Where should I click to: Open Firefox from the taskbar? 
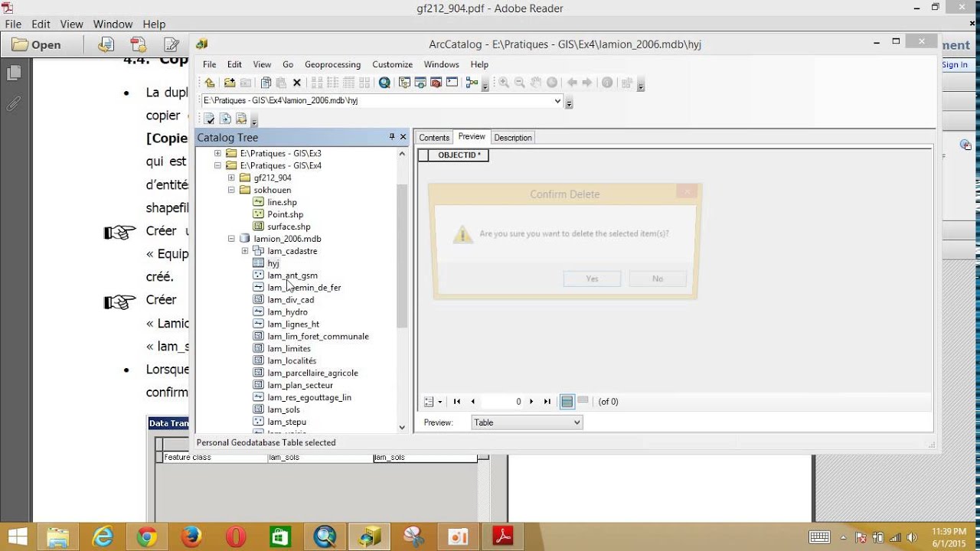(191, 537)
